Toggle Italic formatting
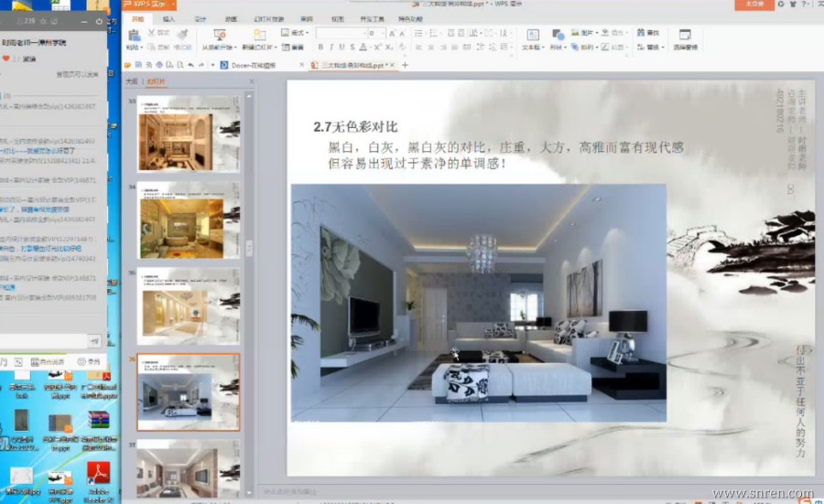 tap(331, 48)
